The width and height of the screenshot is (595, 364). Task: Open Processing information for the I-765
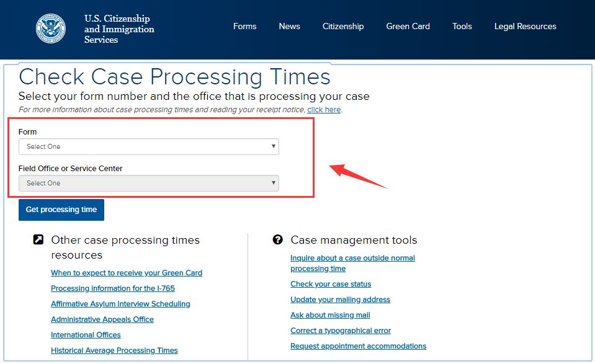112,288
